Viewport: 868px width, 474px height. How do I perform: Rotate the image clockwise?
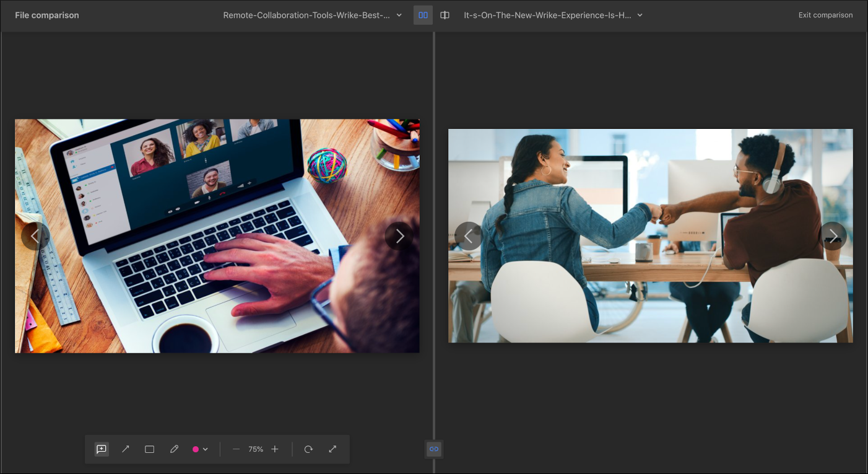pos(308,449)
